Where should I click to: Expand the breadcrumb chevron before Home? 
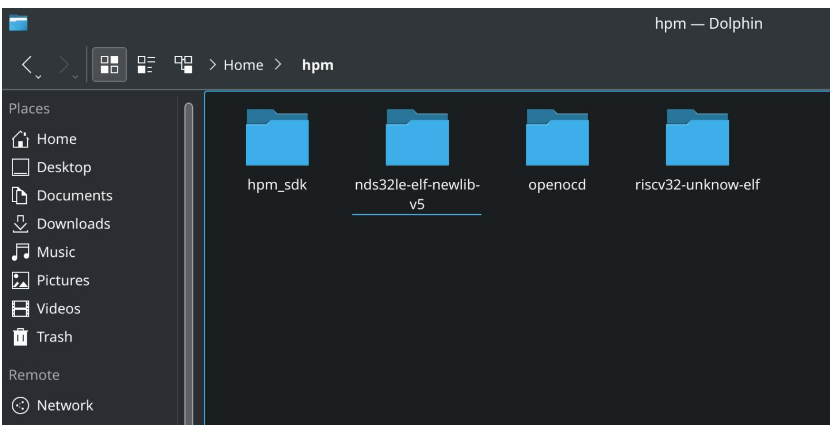click(213, 65)
